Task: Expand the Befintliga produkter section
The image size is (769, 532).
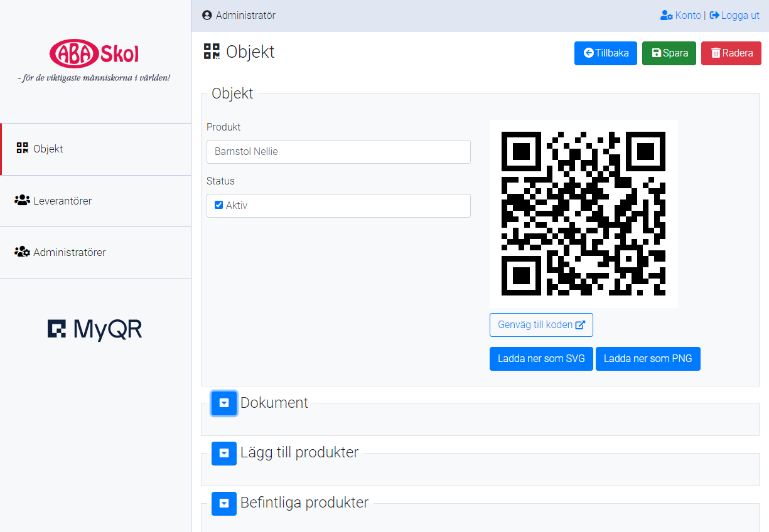Action: tap(224, 503)
